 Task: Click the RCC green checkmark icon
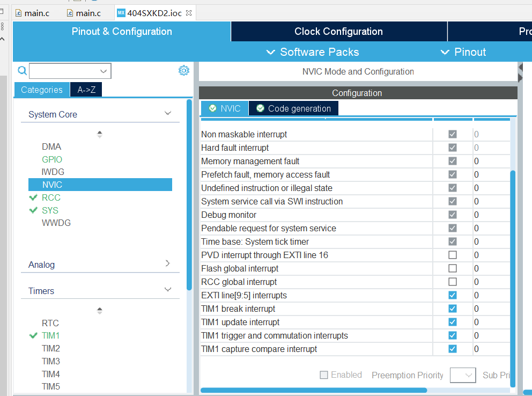pos(33,197)
